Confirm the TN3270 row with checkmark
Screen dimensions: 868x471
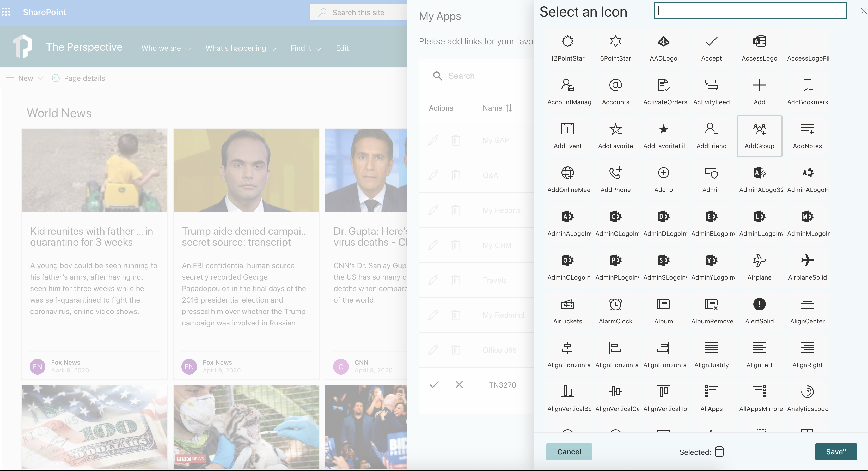point(434,384)
